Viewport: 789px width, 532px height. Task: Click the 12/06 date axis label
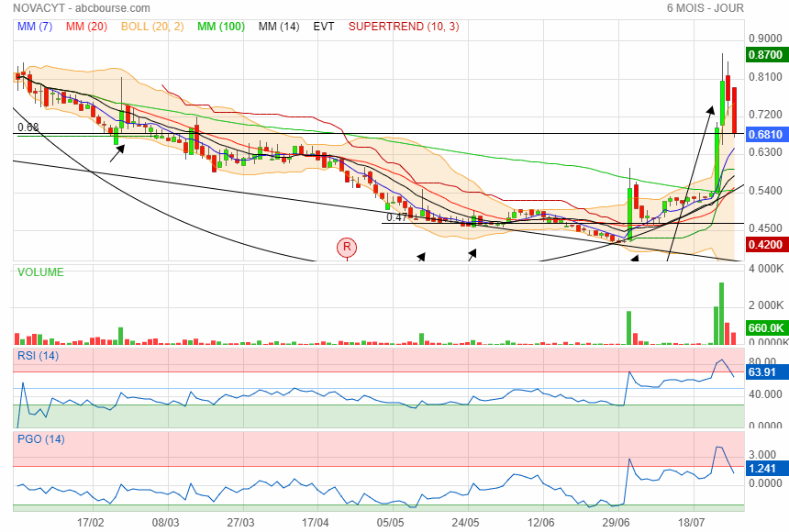tap(540, 523)
